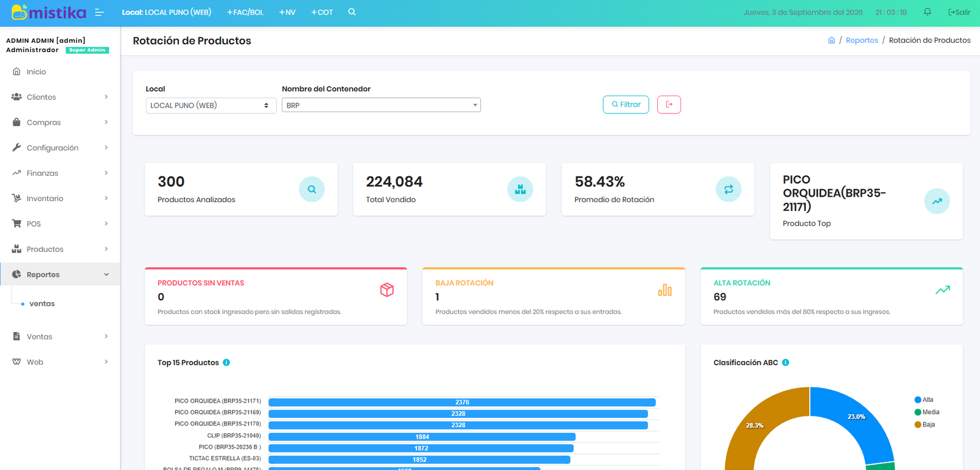Click the Web icon in sidebar

pos(17,362)
